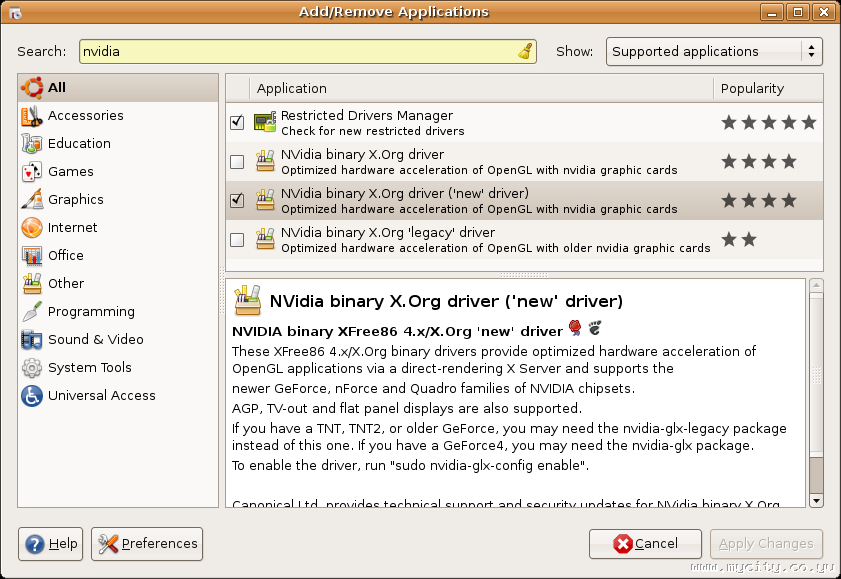Select the NVidia binary X.Org driver row text

(362, 154)
